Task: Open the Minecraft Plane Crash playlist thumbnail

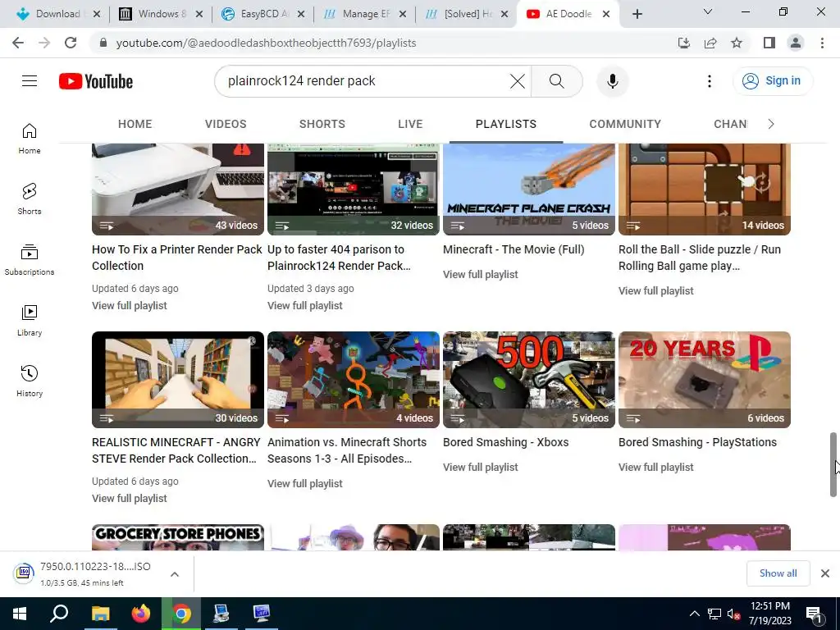Action: (529, 189)
